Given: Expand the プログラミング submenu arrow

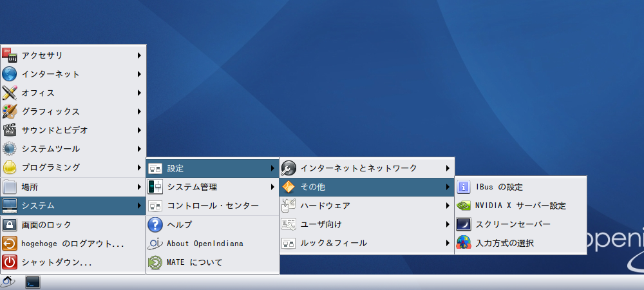Looking at the screenshot, I should point(140,168).
